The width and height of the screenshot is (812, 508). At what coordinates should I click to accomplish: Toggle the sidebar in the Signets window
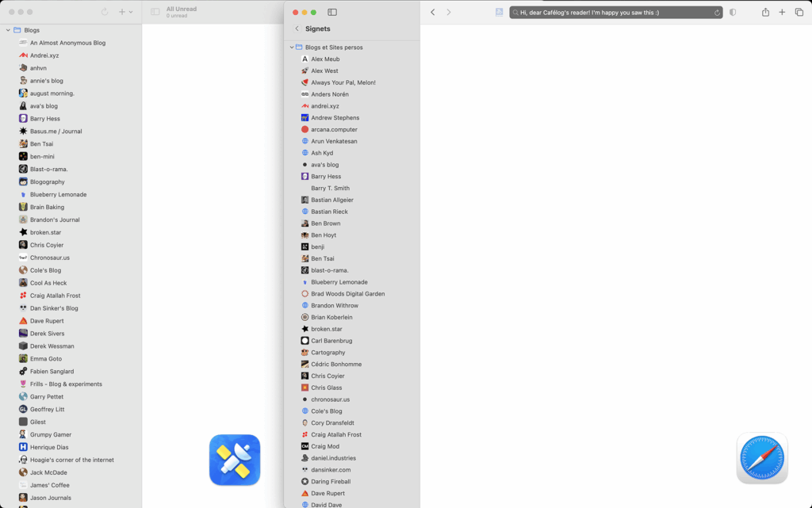pyautogui.click(x=331, y=12)
